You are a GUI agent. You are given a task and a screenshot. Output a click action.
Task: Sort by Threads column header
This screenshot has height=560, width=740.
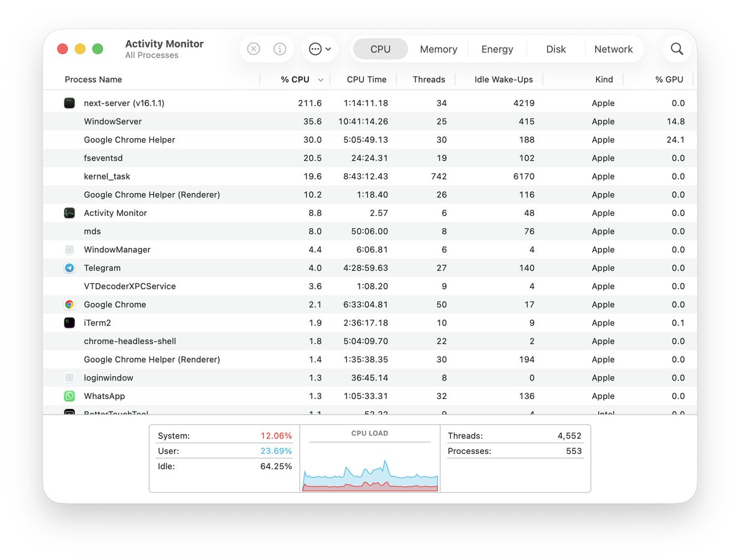click(x=429, y=80)
